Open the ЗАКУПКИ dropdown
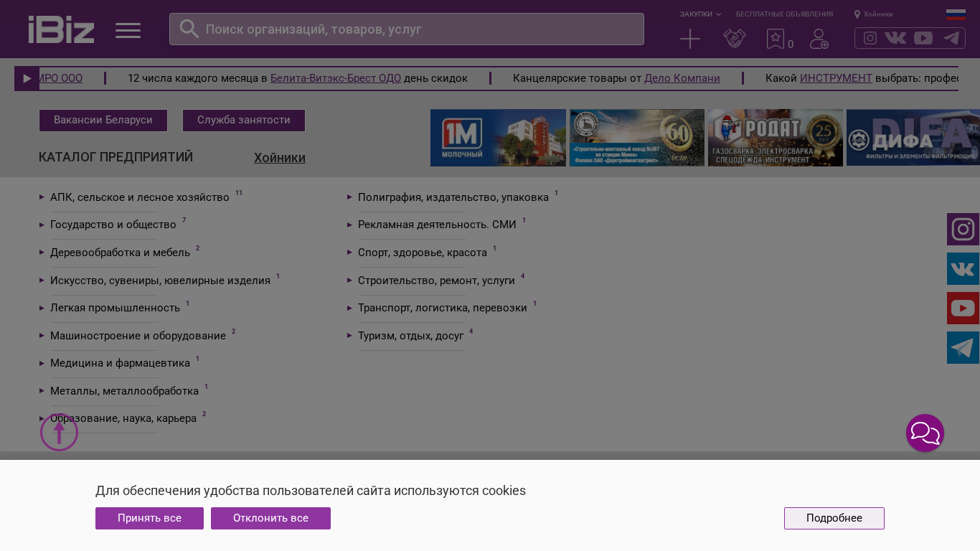The image size is (980, 551). tap(700, 14)
